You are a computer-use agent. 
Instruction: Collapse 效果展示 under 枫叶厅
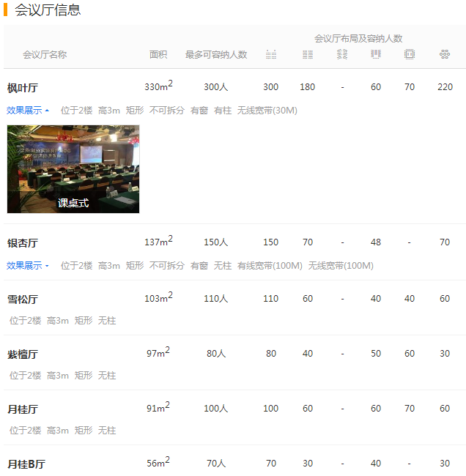[28, 111]
